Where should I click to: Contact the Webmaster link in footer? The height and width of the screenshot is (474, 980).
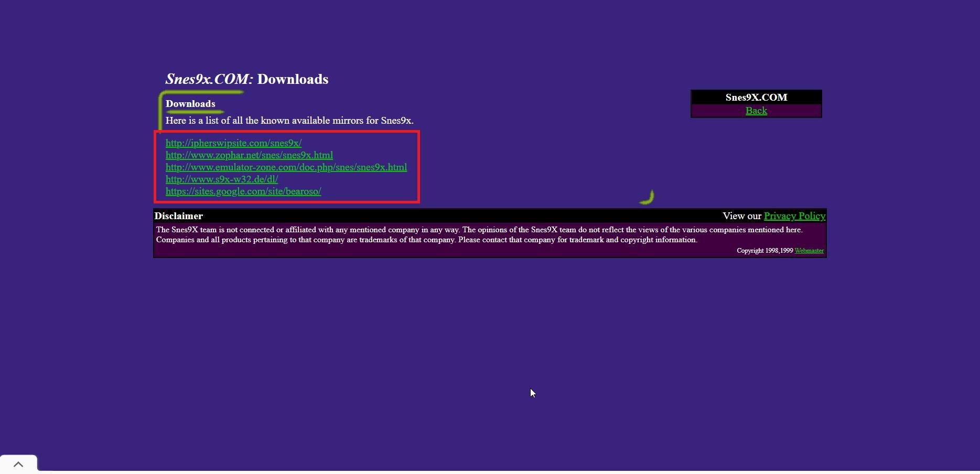tap(809, 251)
